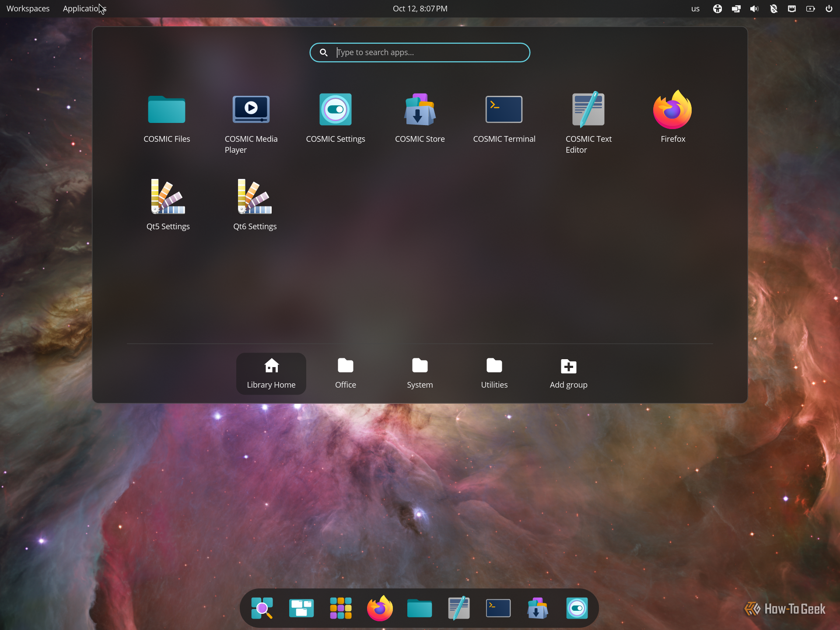Open the network applet icon
Screen dimensions: 840x630
click(x=792, y=9)
